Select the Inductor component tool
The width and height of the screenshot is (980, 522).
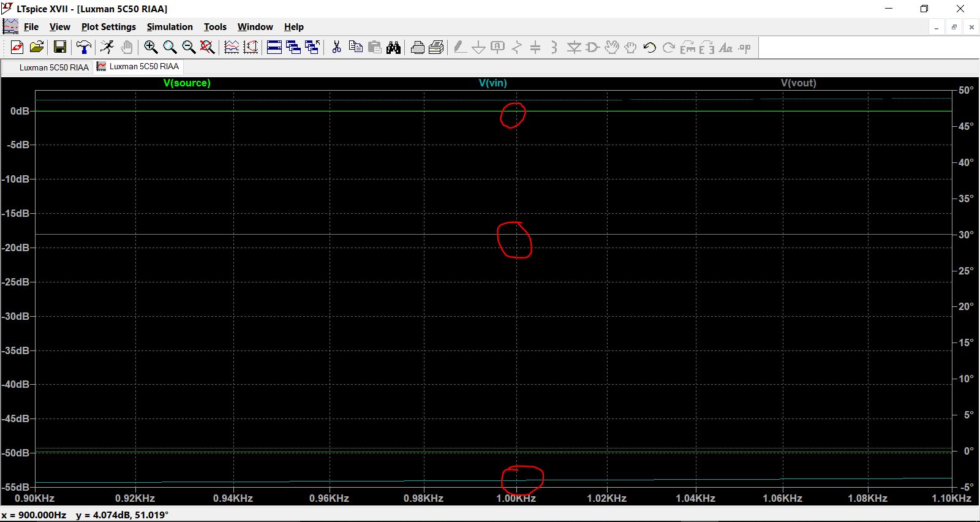pyautogui.click(x=554, y=47)
